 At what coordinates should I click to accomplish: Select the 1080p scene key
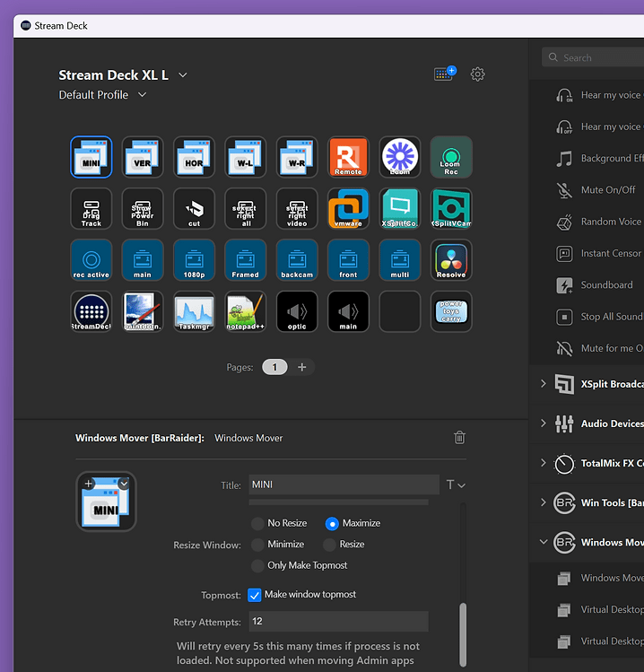pyautogui.click(x=194, y=259)
